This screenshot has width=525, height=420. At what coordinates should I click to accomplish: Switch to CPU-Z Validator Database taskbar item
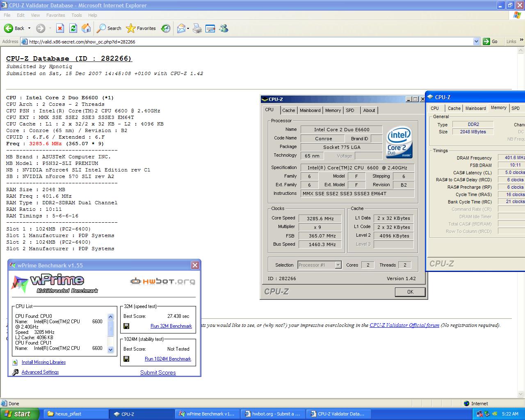(x=338, y=414)
